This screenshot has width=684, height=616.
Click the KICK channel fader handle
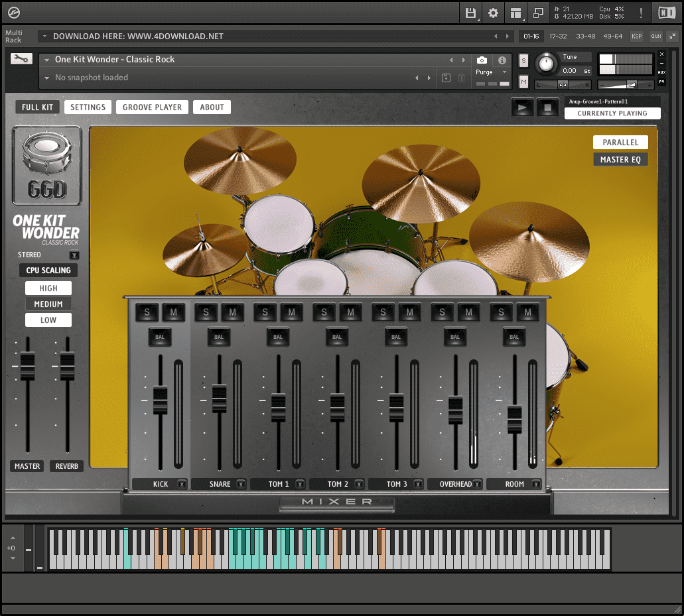pyautogui.click(x=160, y=400)
